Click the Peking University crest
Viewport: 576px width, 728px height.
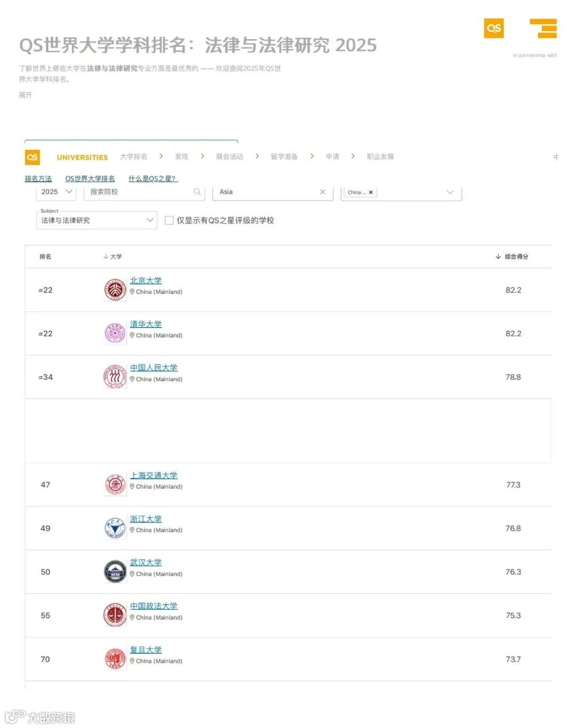pos(115,290)
